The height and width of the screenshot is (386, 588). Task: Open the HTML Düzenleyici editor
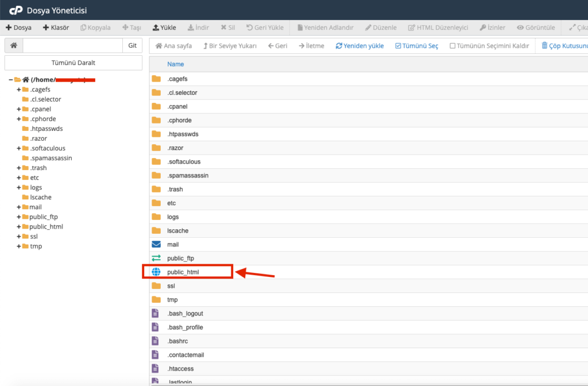point(439,27)
